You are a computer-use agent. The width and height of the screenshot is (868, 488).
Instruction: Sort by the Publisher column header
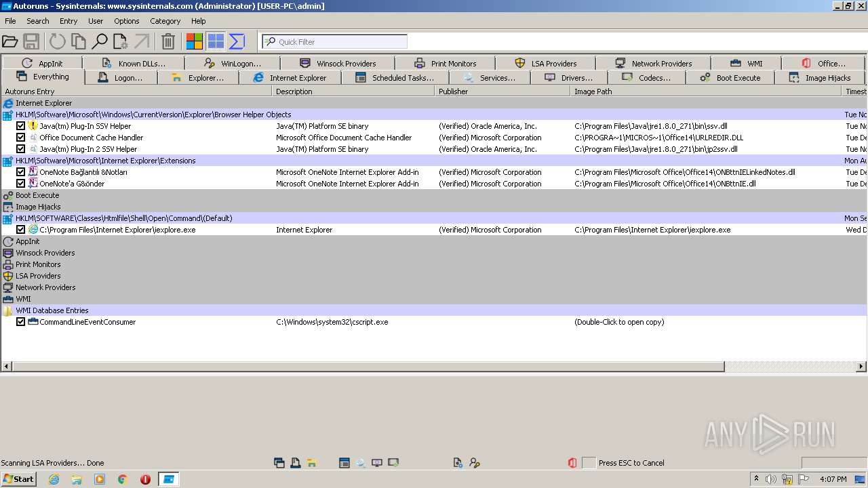502,91
